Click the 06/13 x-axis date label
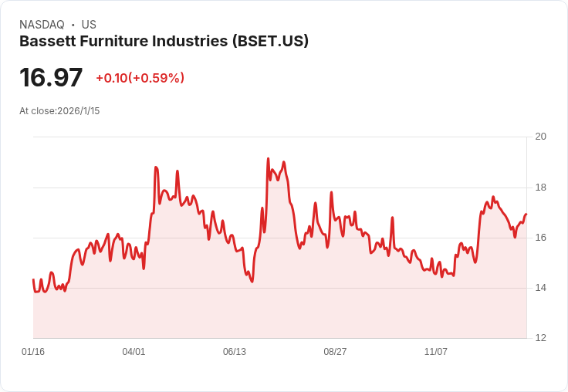568x392 pixels. pos(235,351)
